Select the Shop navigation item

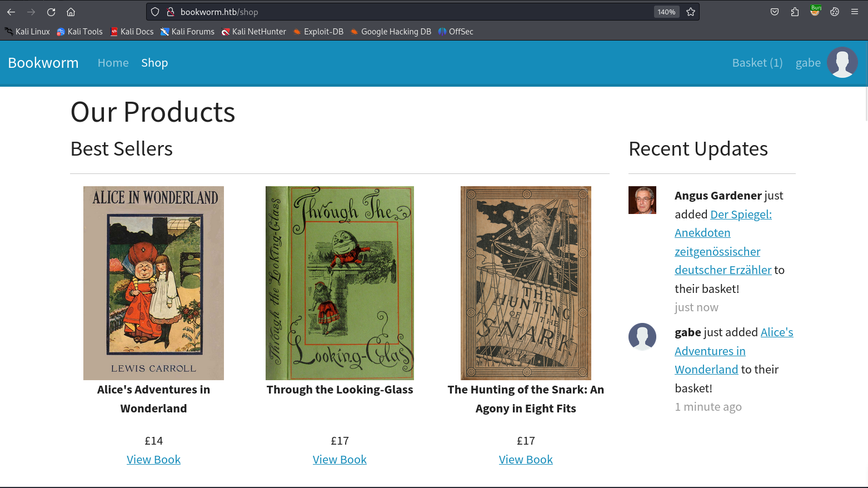154,63
